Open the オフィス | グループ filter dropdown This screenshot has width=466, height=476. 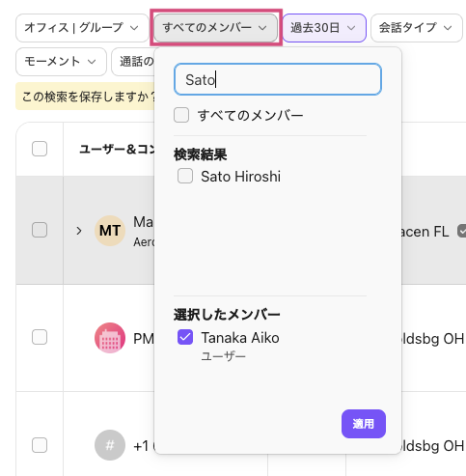tap(82, 28)
